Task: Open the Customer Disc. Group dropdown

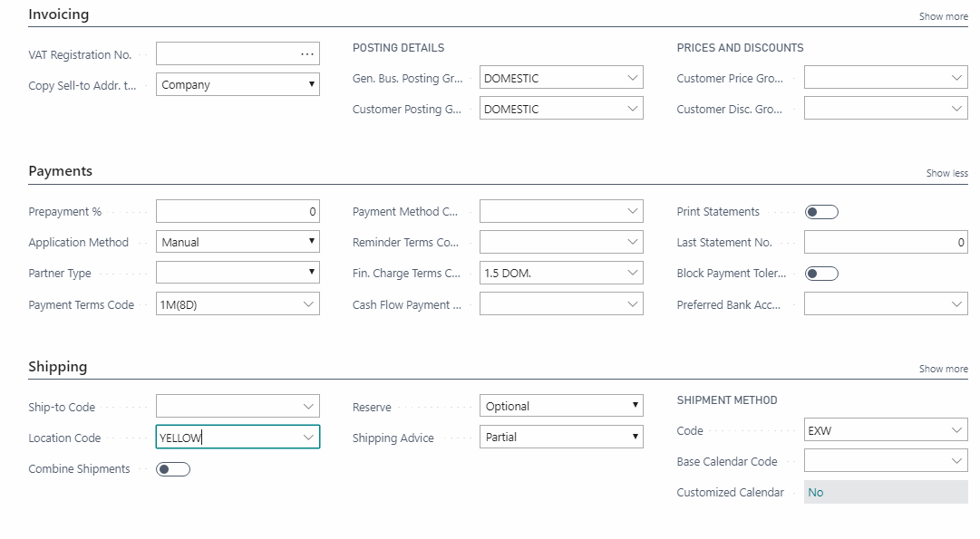Action: (956, 108)
